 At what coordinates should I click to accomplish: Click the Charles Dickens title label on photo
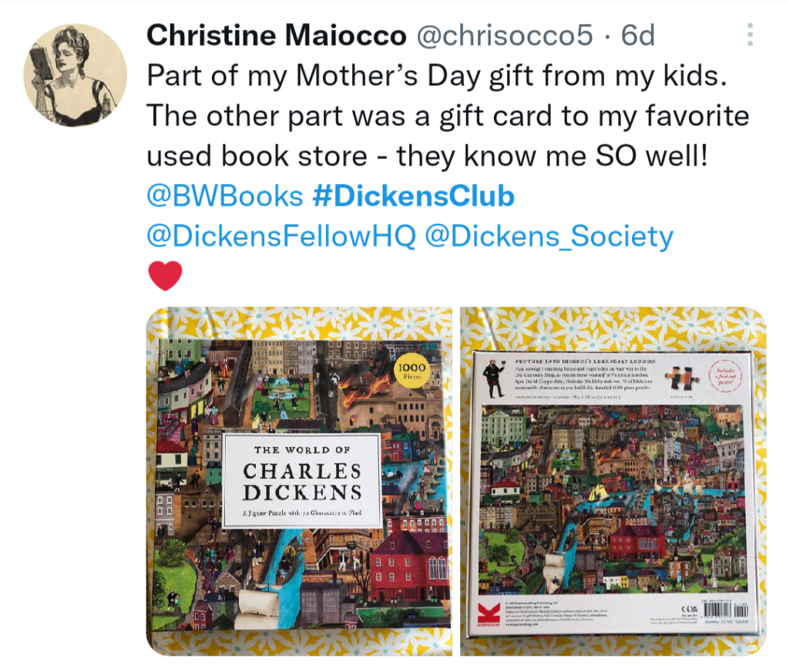[x=302, y=481]
